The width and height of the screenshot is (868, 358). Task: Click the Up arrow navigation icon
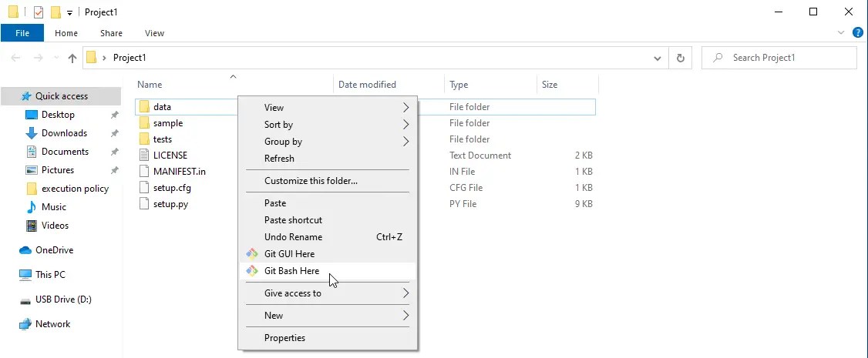tap(72, 58)
